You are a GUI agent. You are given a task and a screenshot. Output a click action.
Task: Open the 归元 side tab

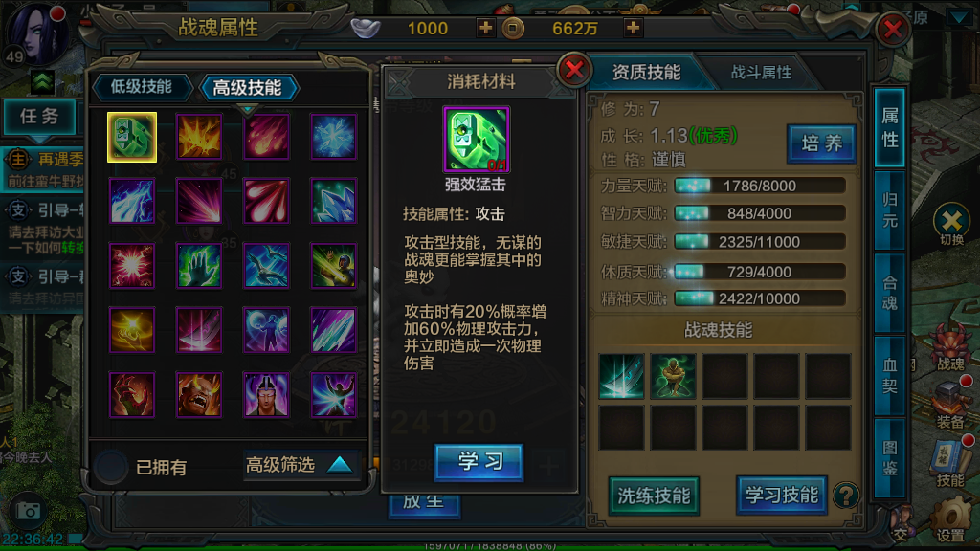[889, 210]
